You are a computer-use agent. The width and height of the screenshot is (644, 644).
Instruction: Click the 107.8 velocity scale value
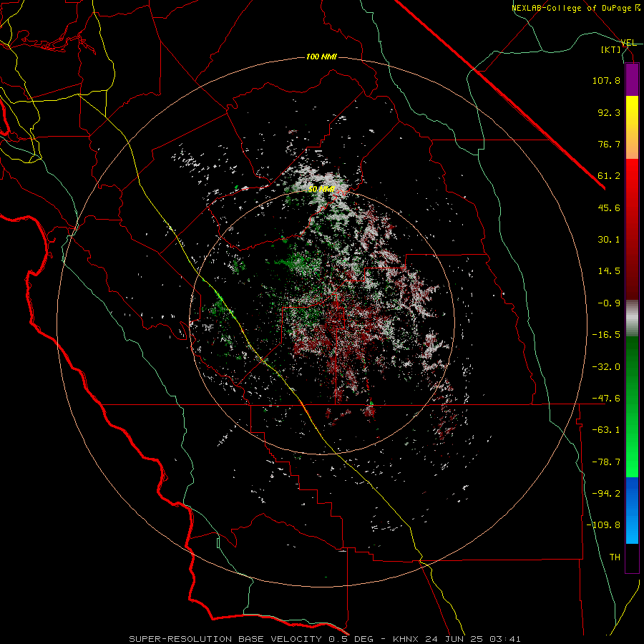click(606, 80)
